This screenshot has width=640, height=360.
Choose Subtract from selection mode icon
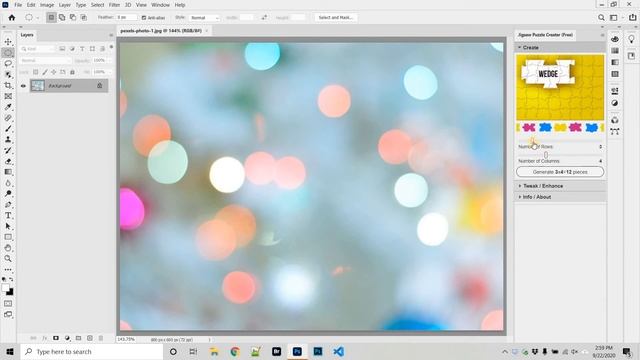[x=73, y=18]
